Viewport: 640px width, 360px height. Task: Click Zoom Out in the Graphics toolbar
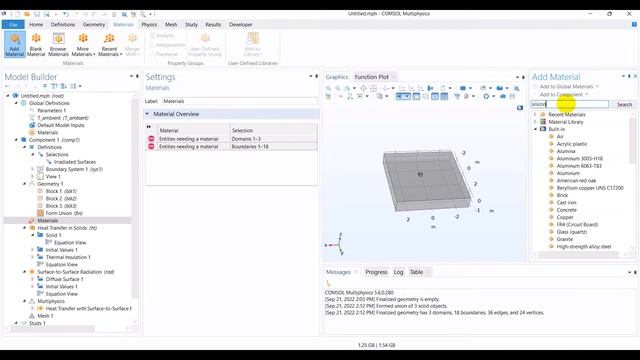click(x=338, y=88)
